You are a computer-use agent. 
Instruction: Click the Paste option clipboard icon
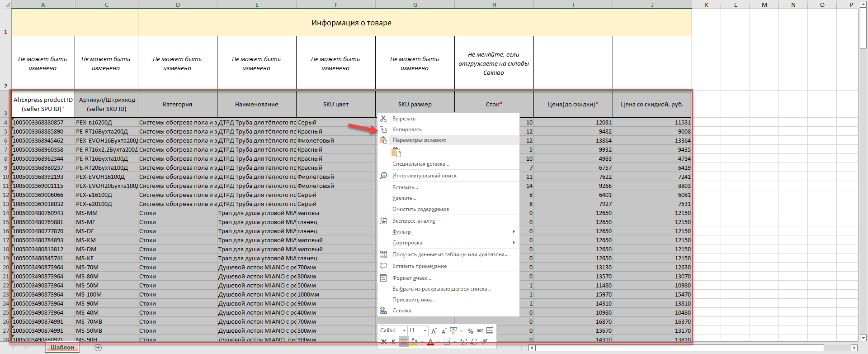click(396, 152)
